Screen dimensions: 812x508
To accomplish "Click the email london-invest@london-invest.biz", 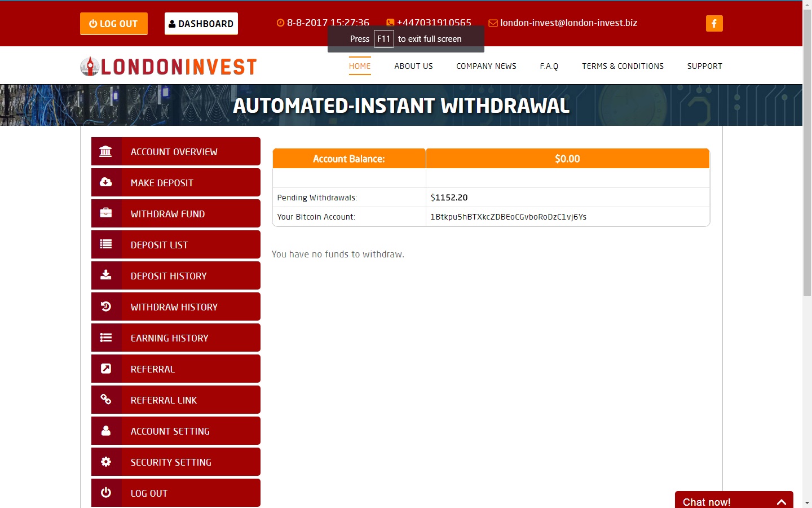I will (568, 23).
